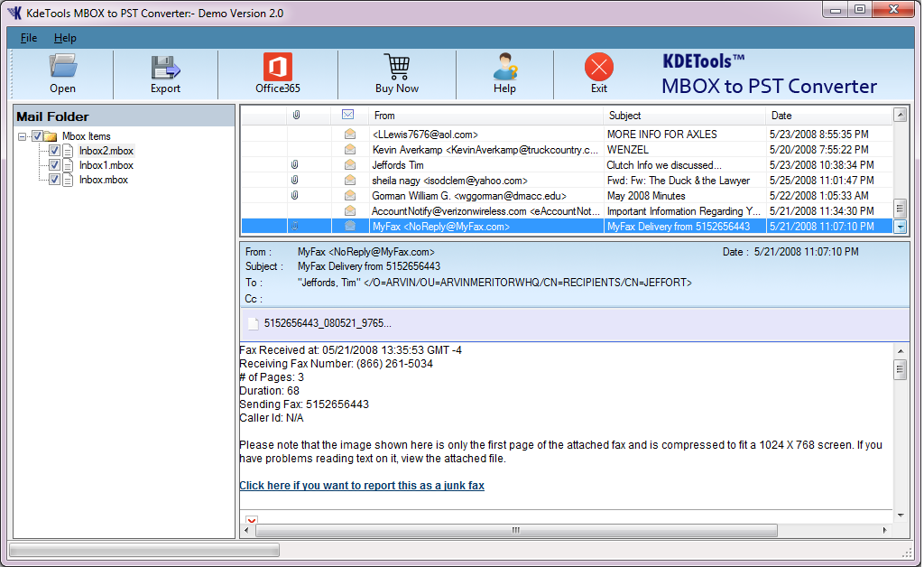Click message horizontal scroll right arrow

(x=884, y=531)
